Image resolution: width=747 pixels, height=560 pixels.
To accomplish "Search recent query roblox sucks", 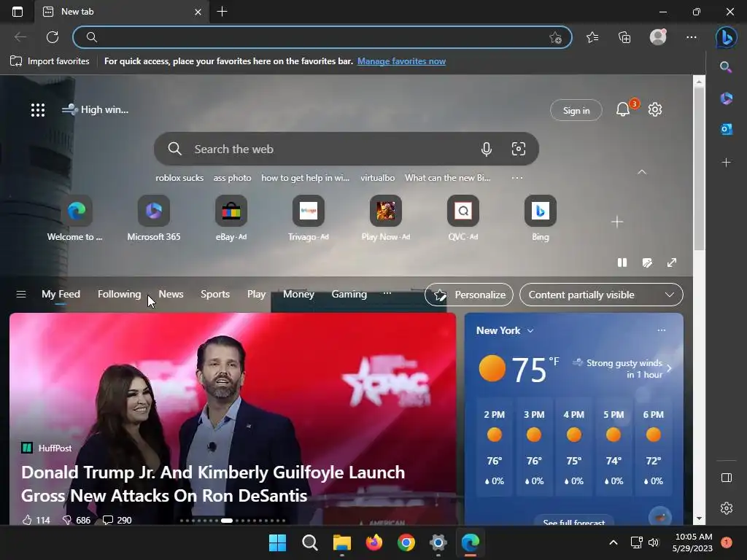I will coord(179,178).
